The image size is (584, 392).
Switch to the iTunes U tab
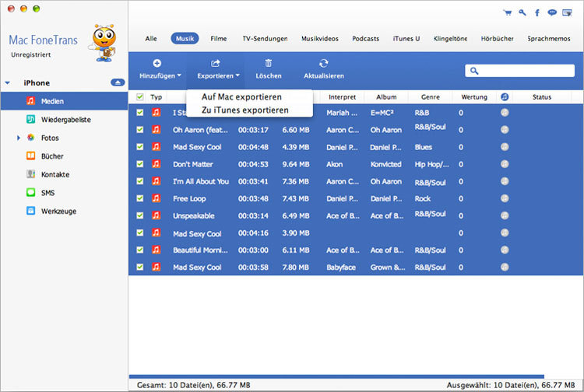(x=406, y=38)
